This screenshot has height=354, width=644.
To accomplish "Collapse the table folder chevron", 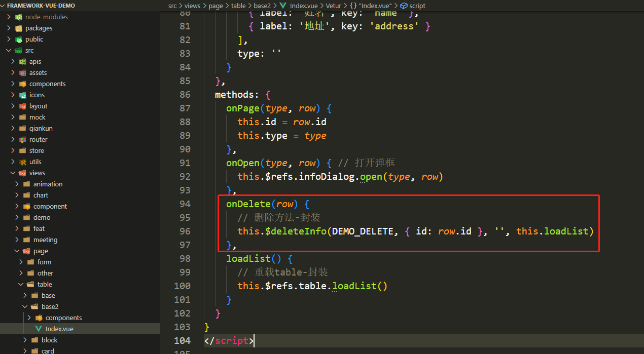I will (x=21, y=284).
